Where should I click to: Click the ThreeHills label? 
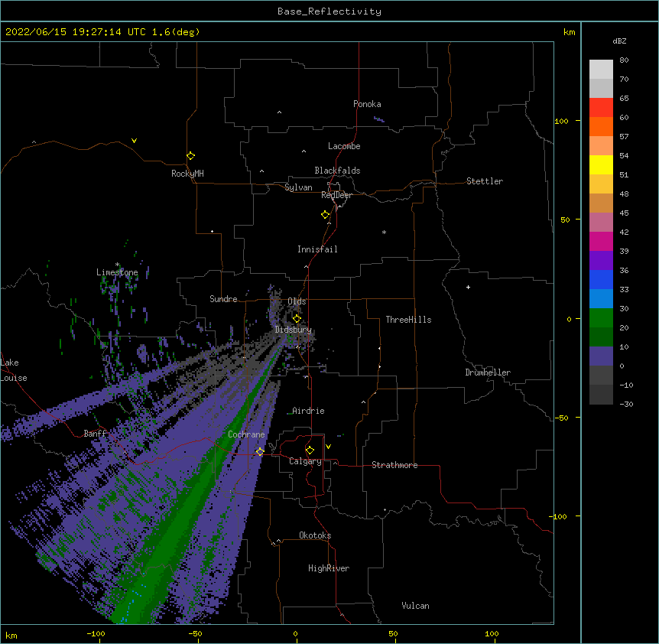408,320
